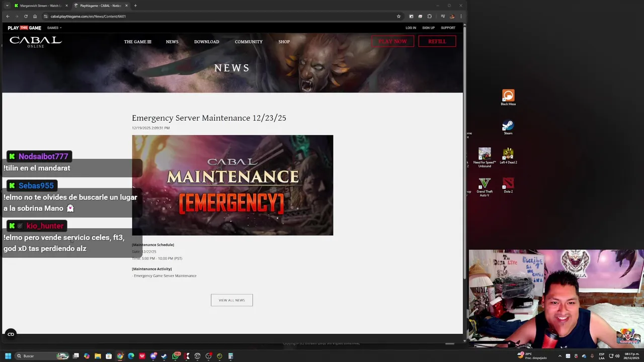644x362 pixels.
Task: Click the microphone icon in the system tray
Action: (592, 356)
